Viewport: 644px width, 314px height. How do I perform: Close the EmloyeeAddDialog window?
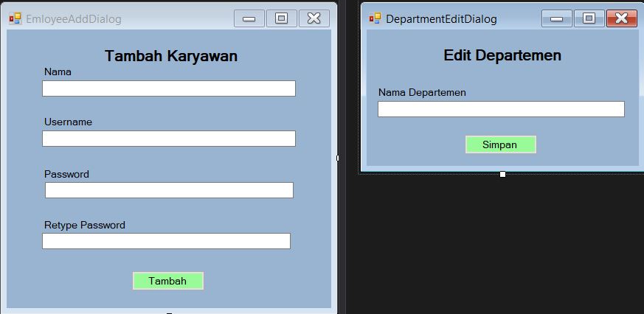[x=314, y=19]
